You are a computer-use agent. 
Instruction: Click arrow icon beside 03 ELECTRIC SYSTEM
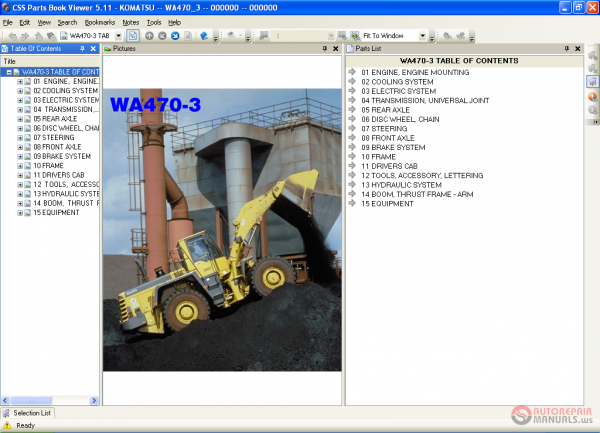tap(352, 91)
